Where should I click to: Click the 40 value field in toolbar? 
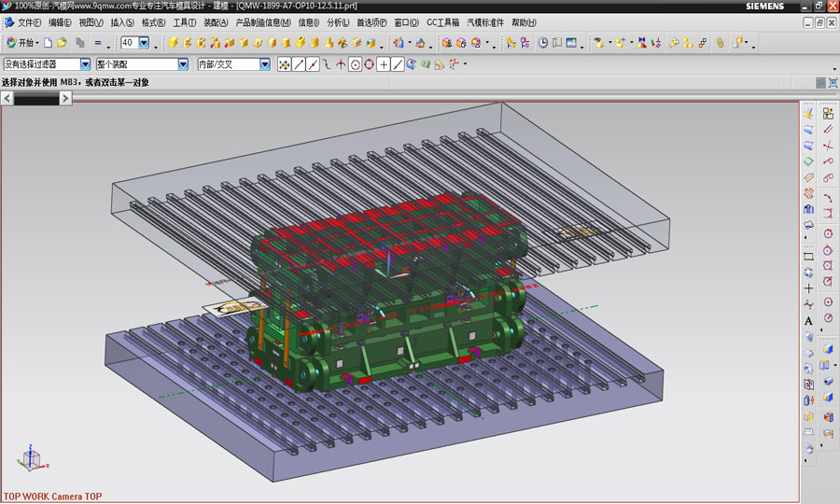coord(129,43)
